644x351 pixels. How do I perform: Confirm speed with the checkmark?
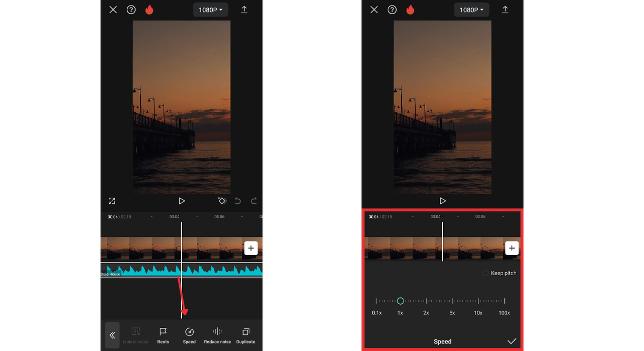tap(512, 341)
